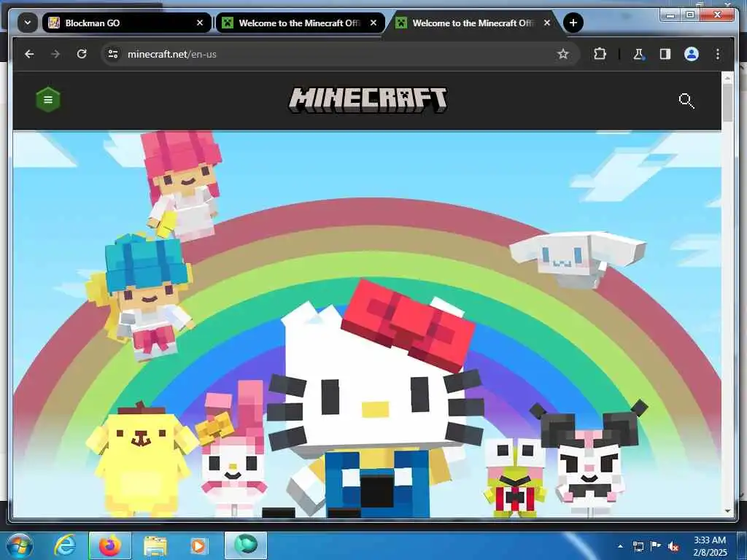Open a new browser tab
Image resolution: width=747 pixels, height=560 pixels.
(x=573, y=23)
